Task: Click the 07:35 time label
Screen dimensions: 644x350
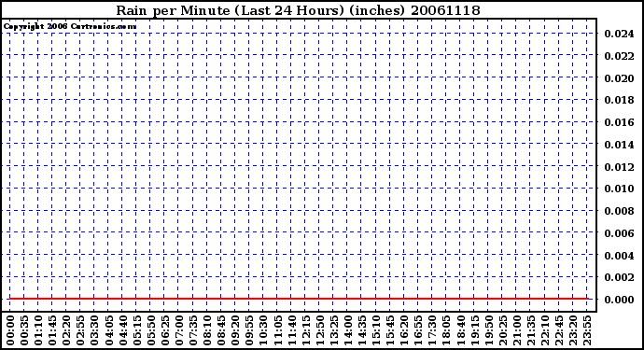Action: pos(193,330)
